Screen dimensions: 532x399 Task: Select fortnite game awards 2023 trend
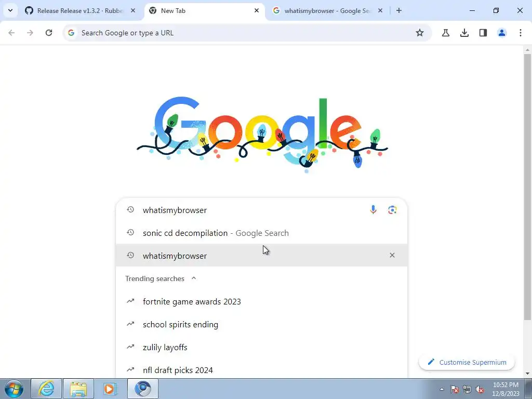pyautogui.click(x=262, y=302)
